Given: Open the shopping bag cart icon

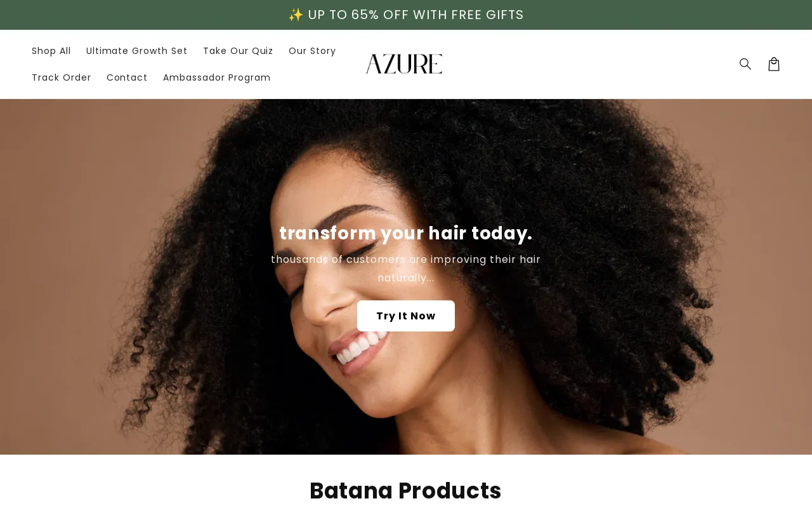Looking at the screenshot, I should [774, 64].
